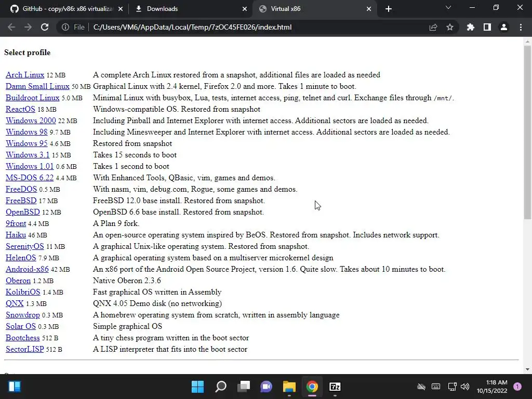Click the scrollbar down arrow
The height and width of the screenshot is (399, 532).
[527, 369]
